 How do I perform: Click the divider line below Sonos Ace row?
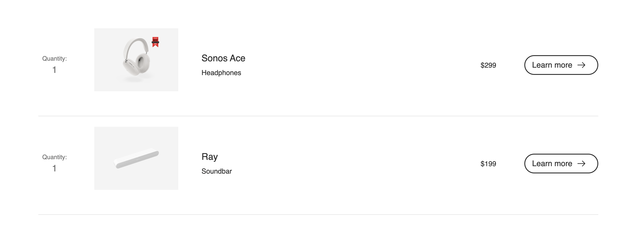(318, 116)
